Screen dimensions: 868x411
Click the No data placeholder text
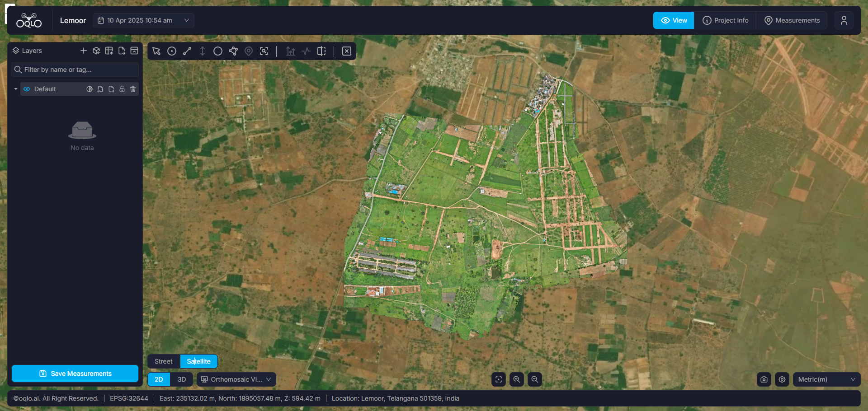click(x=82, y=148)
